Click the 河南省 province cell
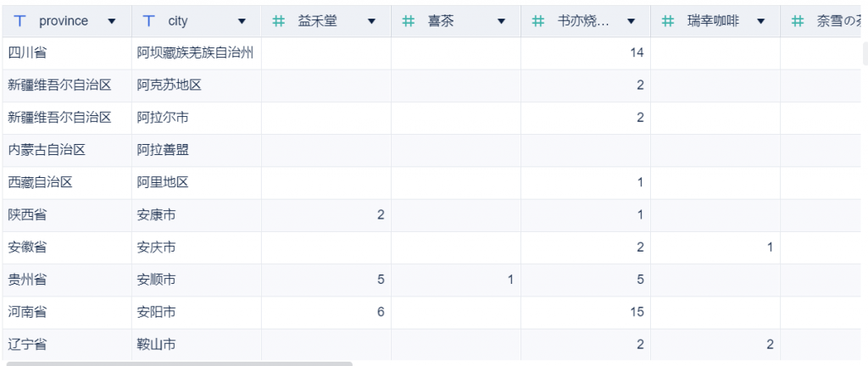This screenshot has width=868, height=366. 67,313
